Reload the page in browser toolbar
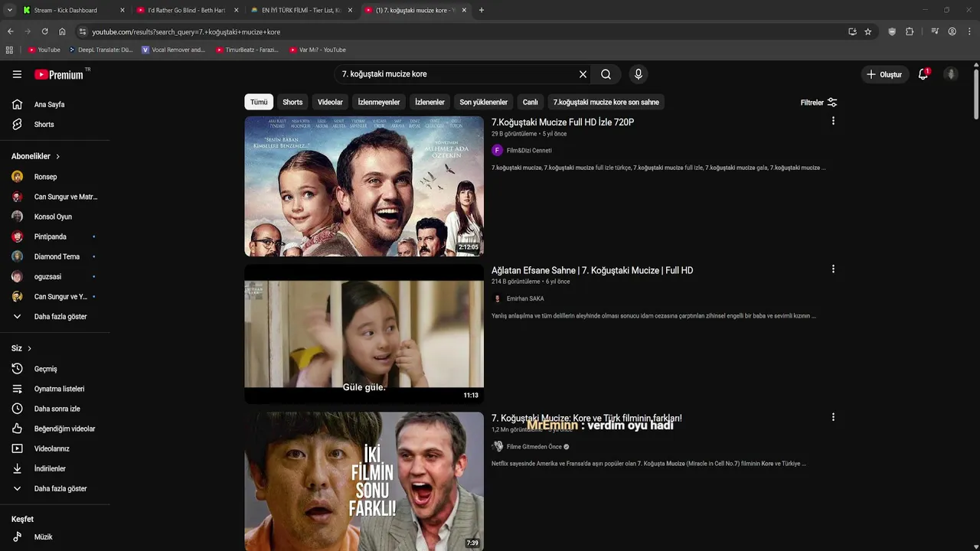 point(44,31)
